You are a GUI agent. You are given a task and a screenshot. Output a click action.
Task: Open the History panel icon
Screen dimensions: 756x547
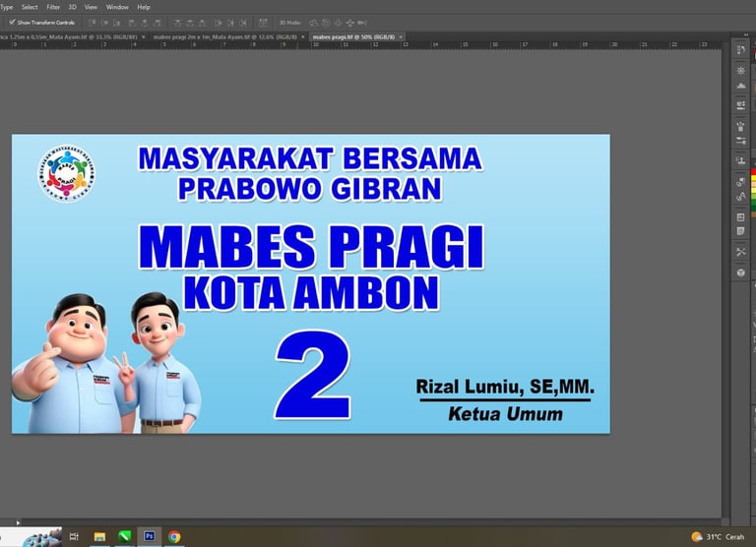click(740, 50)
